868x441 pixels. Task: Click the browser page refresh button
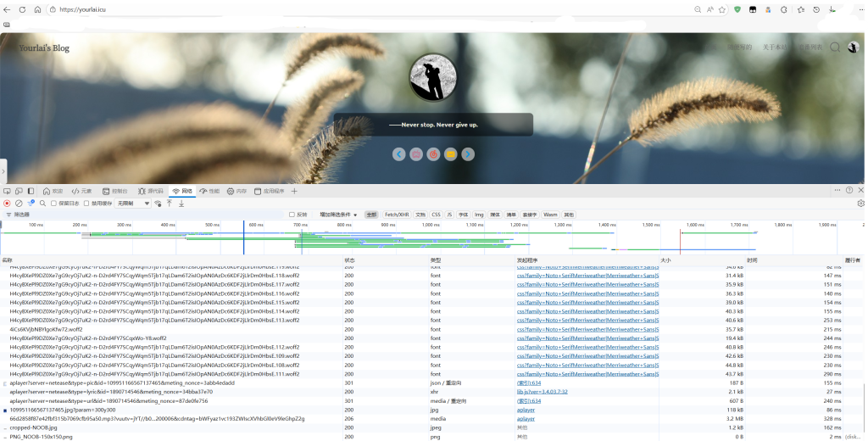point(37,9)
